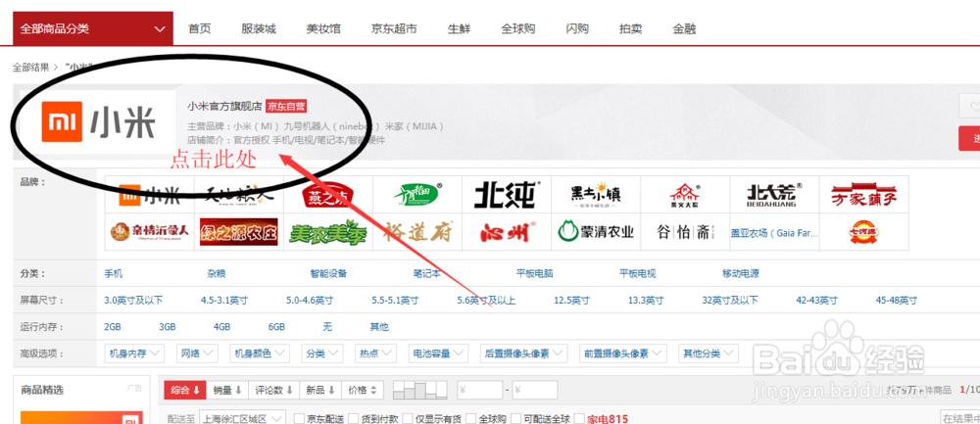Enable the 可配送全球 checkbox

point(516,418)
